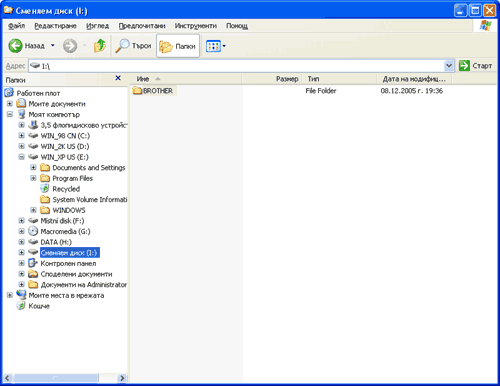500x386 pixels.
Task: Click the greyed Forward arrow icon
Action: click(x=70, y=46)
